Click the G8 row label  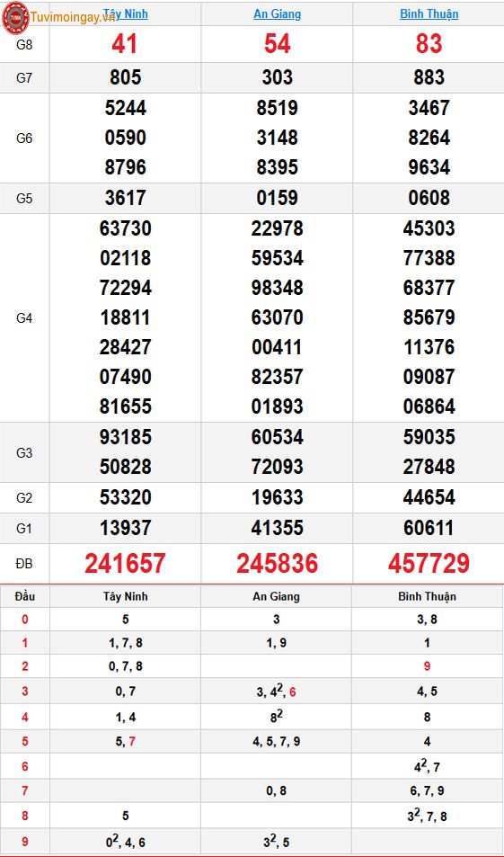24,44
